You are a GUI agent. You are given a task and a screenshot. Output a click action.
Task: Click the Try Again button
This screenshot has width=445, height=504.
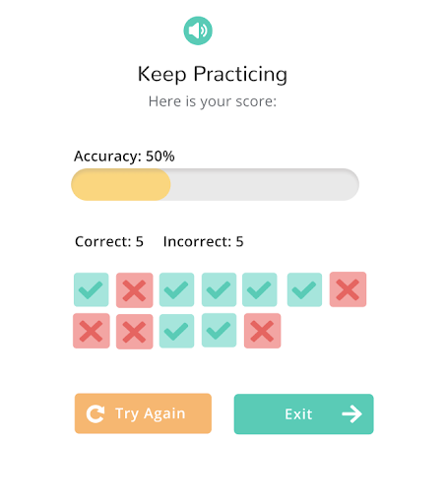click(143, 413)
